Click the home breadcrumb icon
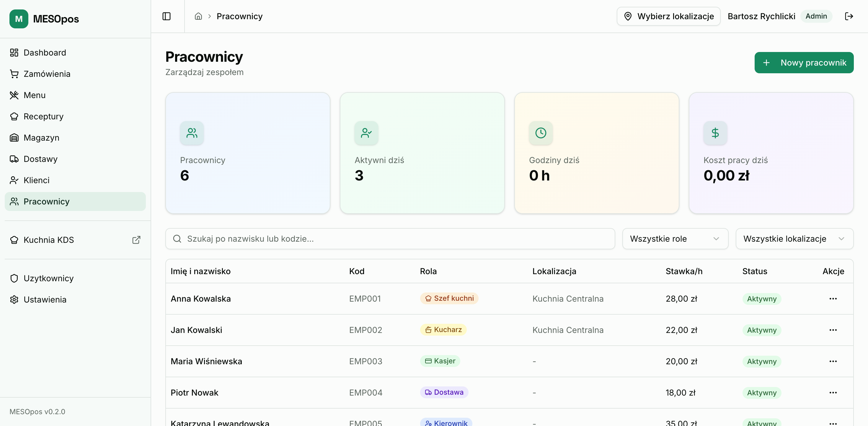Viewport: 868px width, 426px height. [198, 16]
